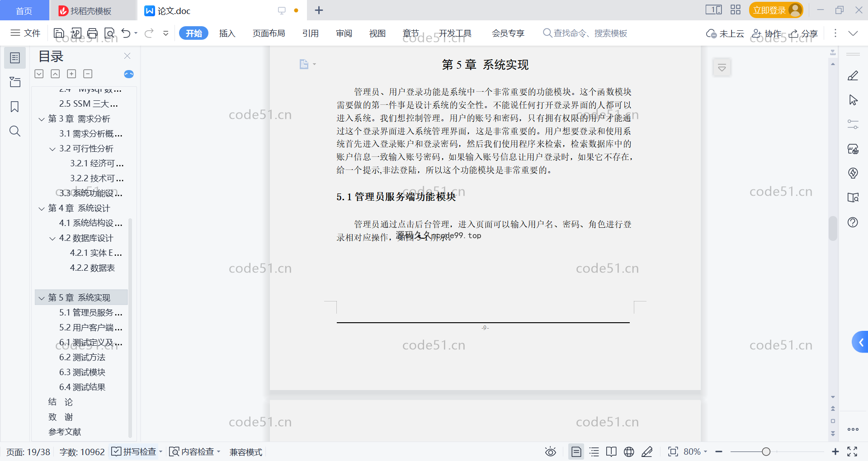Click zoom out minus button
868x461 pixels.
[x=719, y=452]
